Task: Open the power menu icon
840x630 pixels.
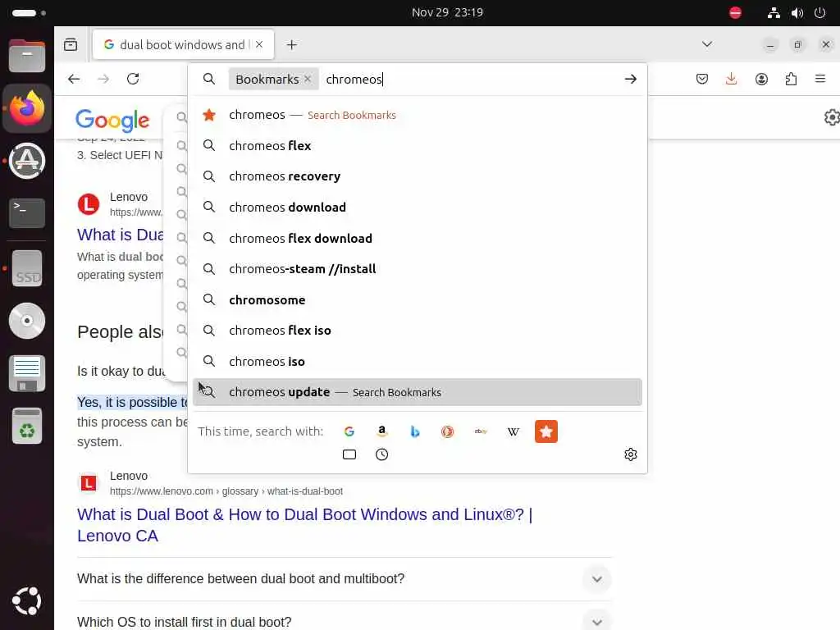Action: pyautogui.click(x=819, y=13)
